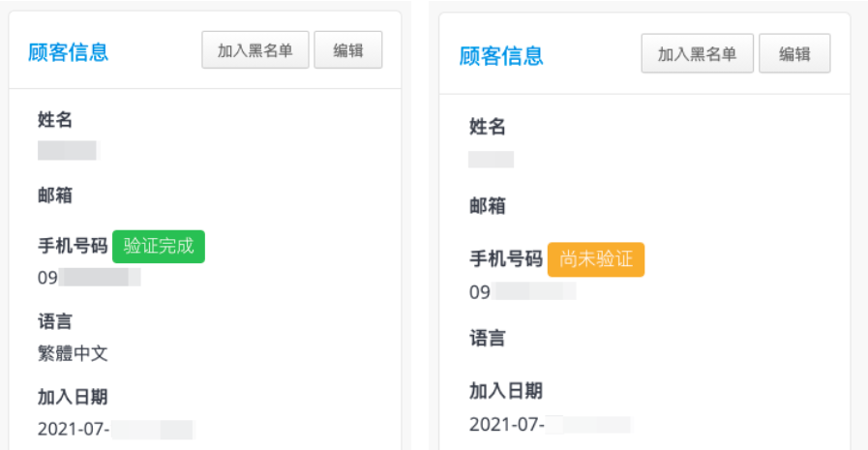This screenshot has width=868, height=450.
Task: Click 加入日期 date value in the unverified customer panel
Action: coord(550,425)
